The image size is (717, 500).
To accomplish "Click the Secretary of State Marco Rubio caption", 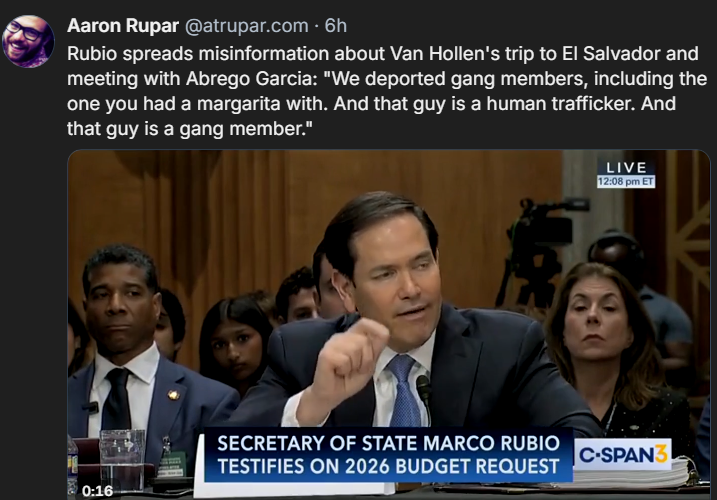I will pyautogui.click(x=388, y=443).
